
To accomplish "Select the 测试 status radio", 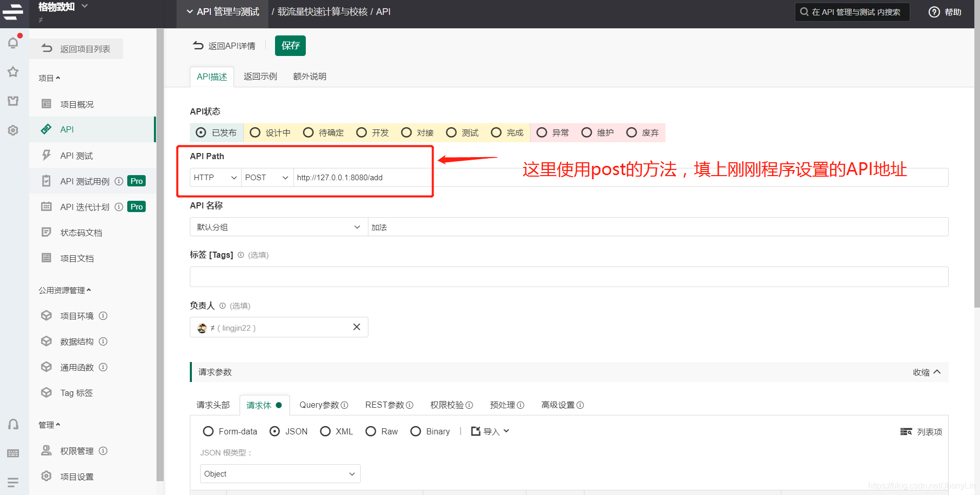I will [452, 132].
